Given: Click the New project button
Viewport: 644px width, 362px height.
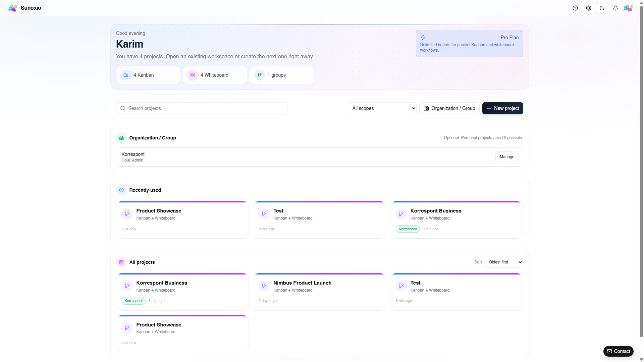Looking at the screenshot, I should pos(502,108).
